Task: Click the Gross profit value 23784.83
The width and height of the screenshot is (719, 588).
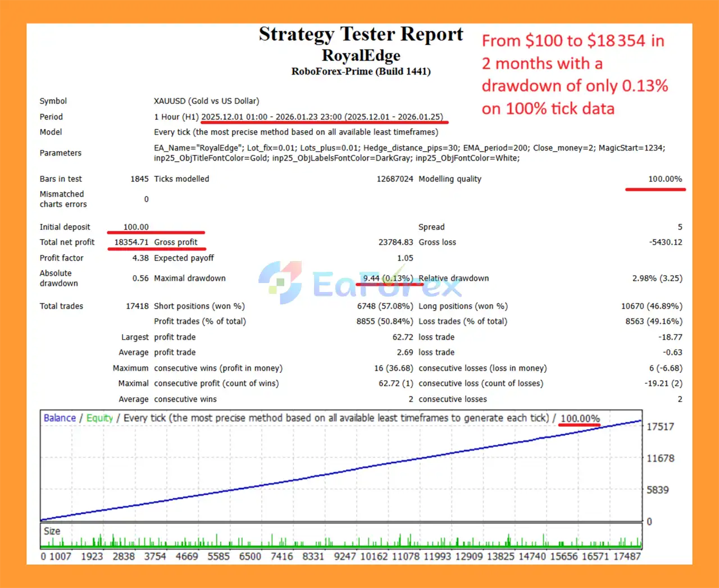Action: tap(395, 242)
